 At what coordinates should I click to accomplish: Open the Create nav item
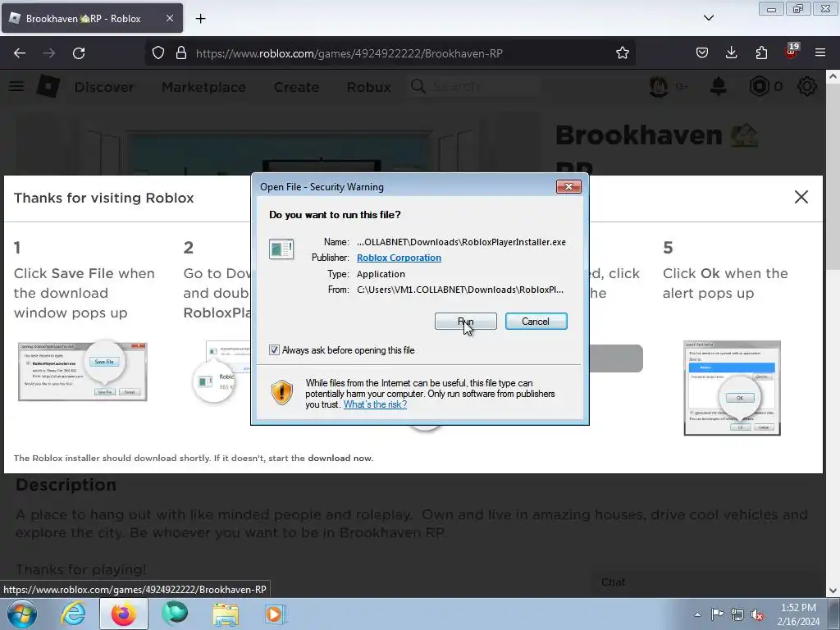click(x=296, y=87)
